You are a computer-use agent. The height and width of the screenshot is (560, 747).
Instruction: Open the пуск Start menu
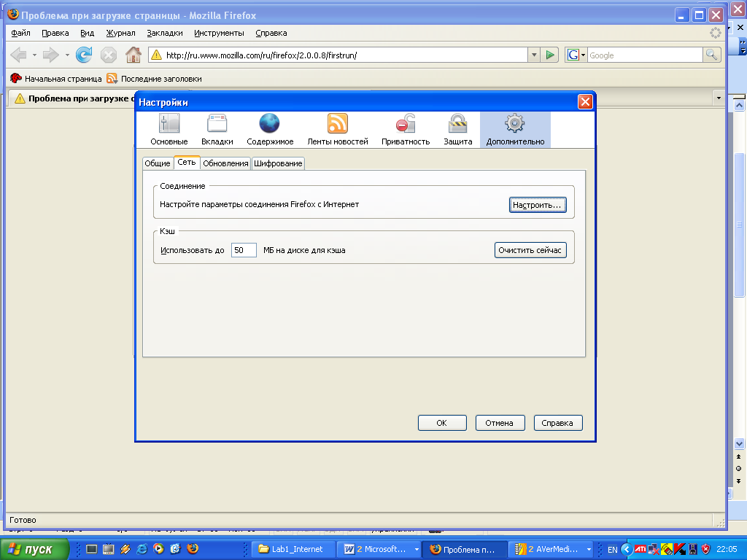pyautogui.click(x=34, y=549)
